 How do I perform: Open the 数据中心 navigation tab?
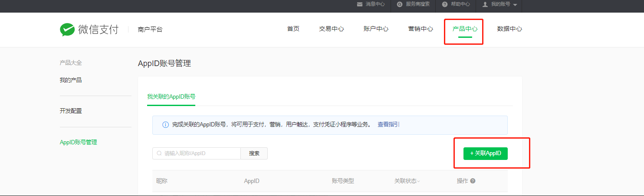[x=509, y=29]
